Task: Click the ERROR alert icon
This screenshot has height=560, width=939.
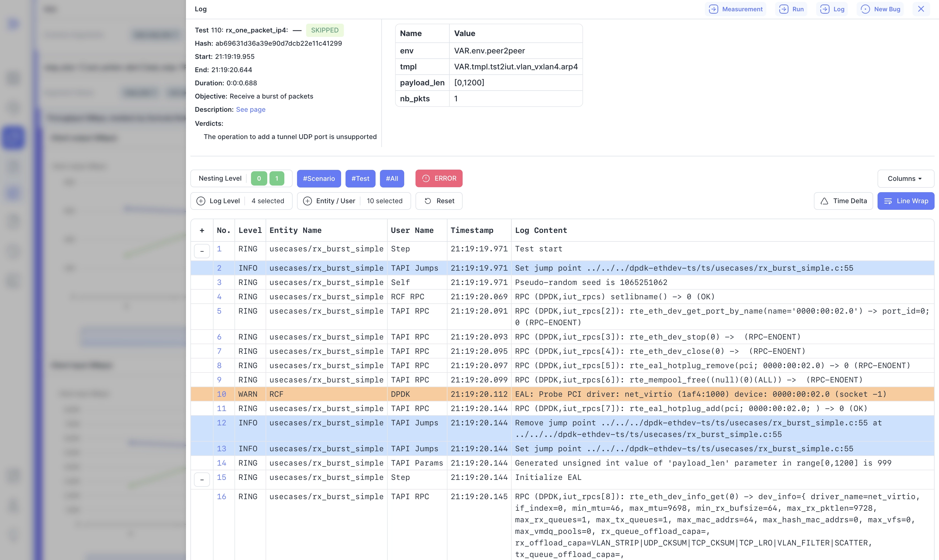Action: click(x=426, y=178)
